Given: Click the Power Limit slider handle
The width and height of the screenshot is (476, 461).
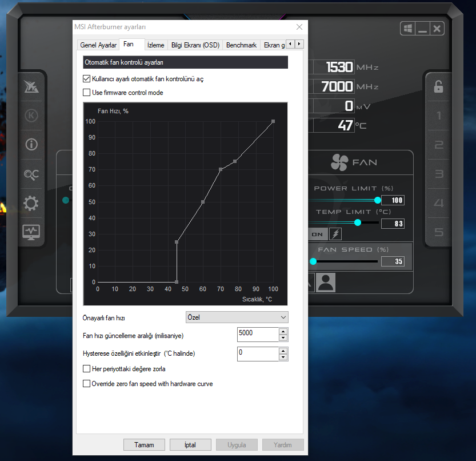Looking at the screenshot, I should click(377, 200).
